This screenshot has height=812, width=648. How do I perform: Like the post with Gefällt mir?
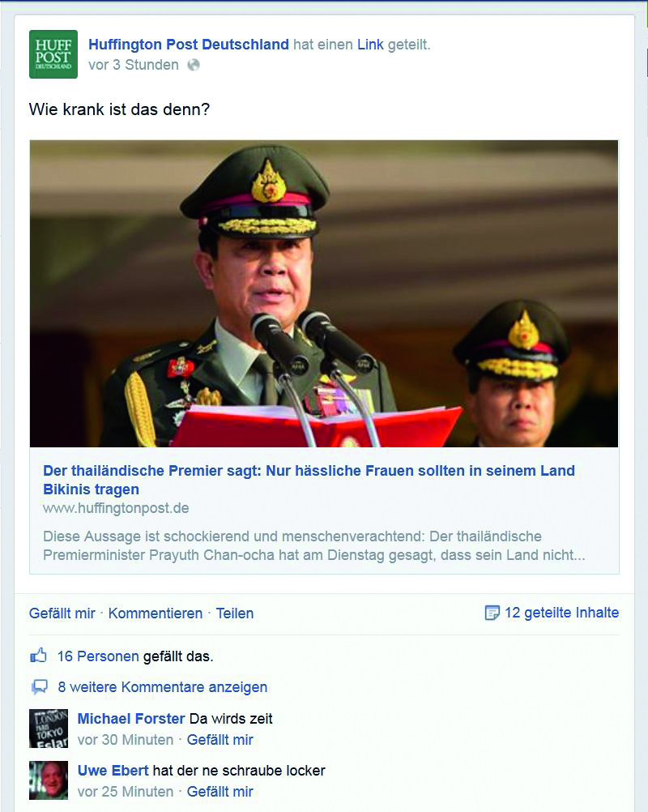[x=62, y=613]
